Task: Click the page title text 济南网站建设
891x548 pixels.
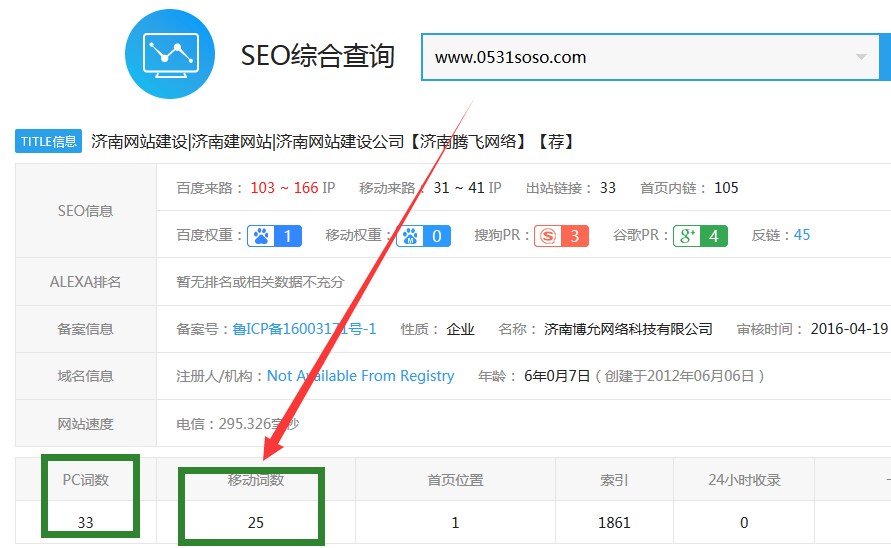Action: coord(139,142)
